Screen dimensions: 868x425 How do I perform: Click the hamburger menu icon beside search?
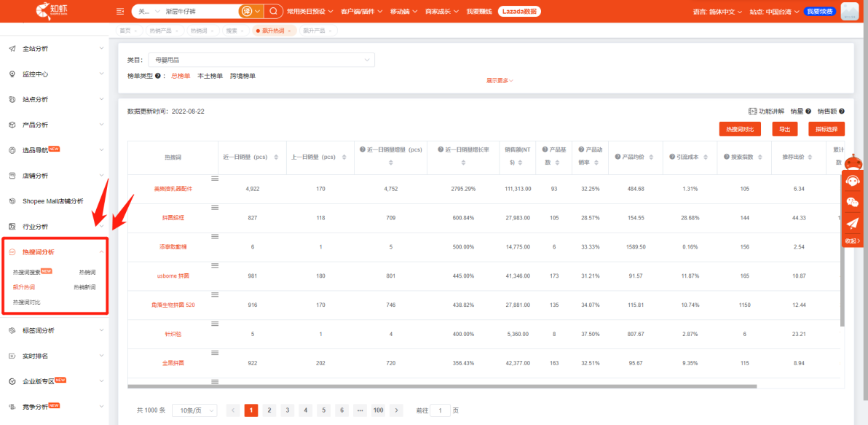[x=119, y=11]
